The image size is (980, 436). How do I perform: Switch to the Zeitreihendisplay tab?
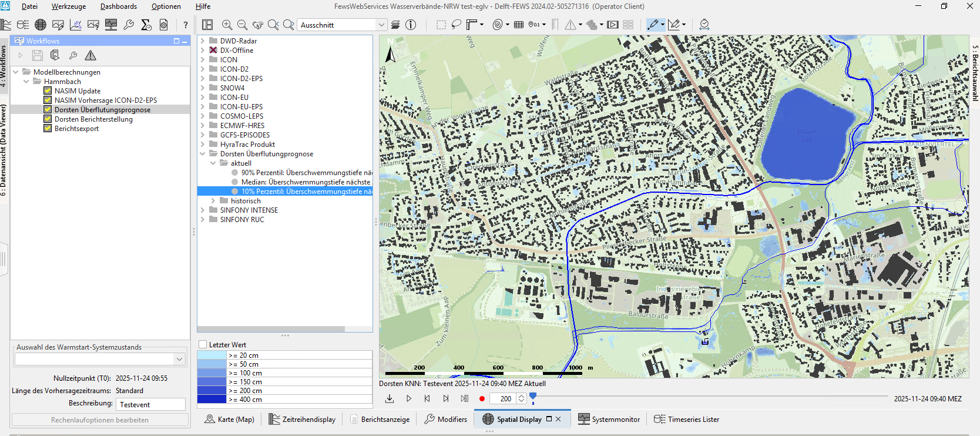[x=303, y=419]
